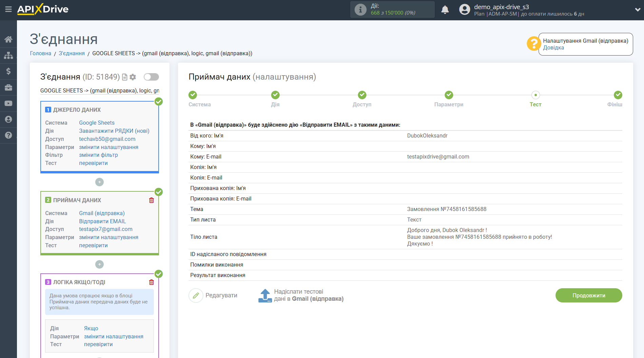The height and width of the screenshot is (358, 644).
Task: Open connection settings gear icon
Action: pos(133,77)
